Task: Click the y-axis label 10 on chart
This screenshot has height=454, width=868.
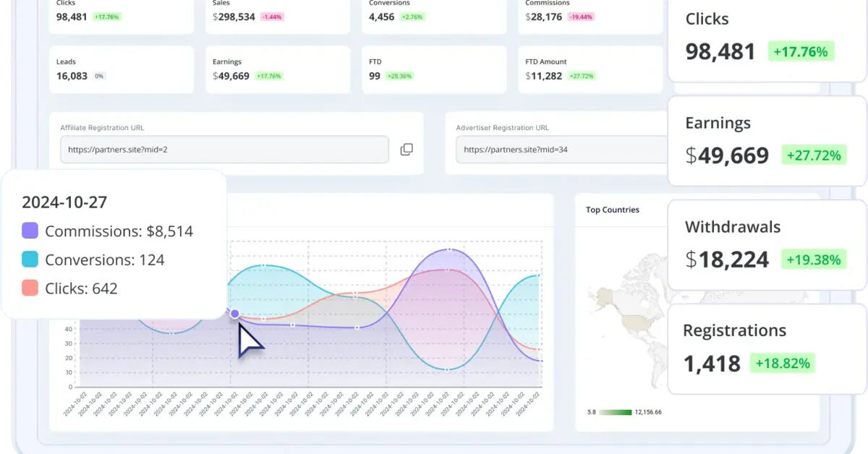Action: tap(69, 373)
